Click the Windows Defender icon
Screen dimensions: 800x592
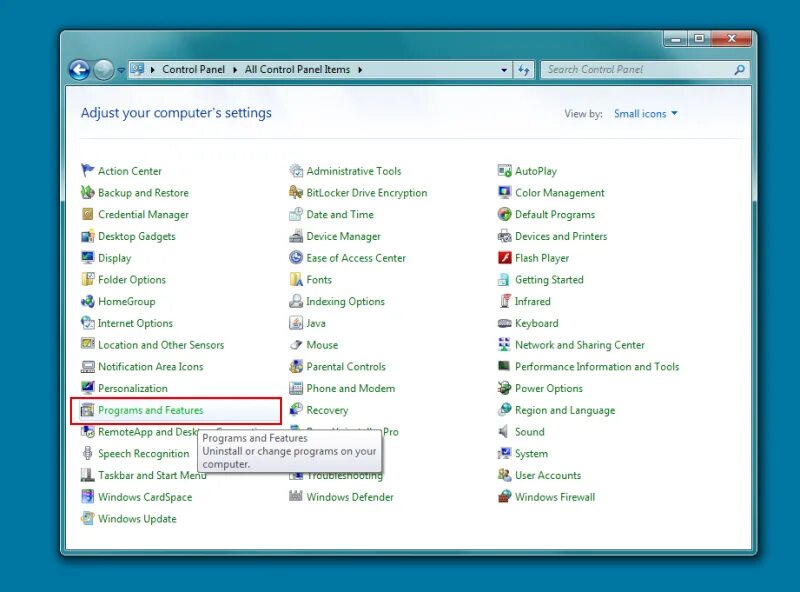click(x=296, y=497)
